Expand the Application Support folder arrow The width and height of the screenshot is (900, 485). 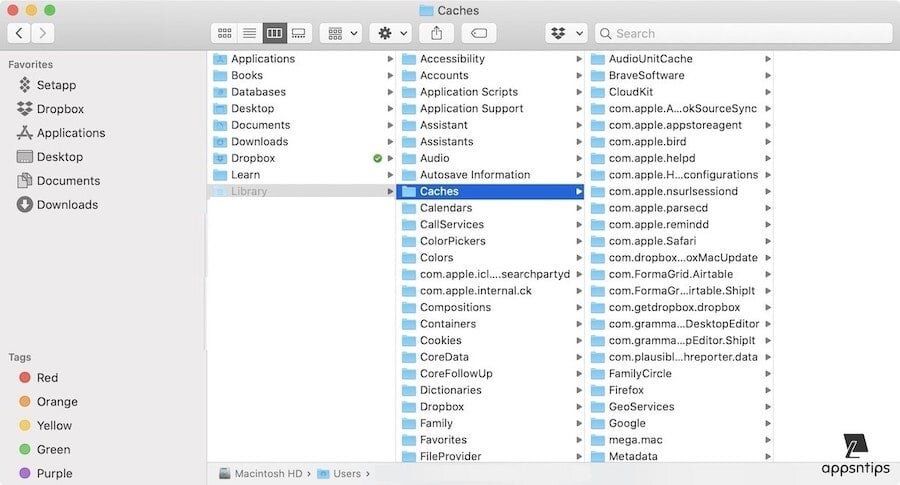tap(579, 109)
